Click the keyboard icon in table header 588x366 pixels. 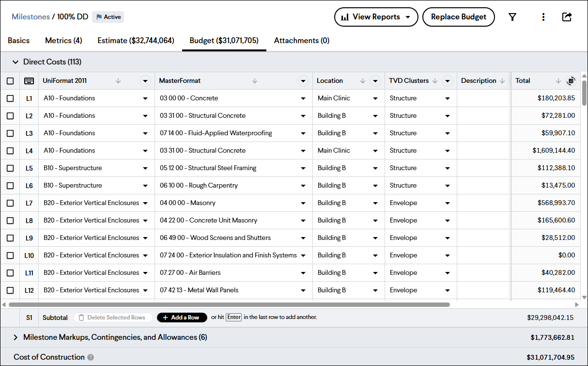[x=29, y=81]
